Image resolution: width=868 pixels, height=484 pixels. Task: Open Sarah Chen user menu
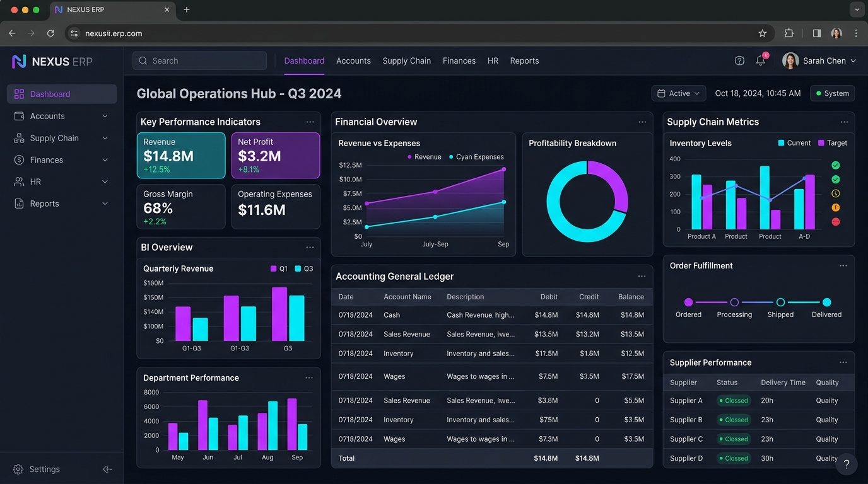tap(819, 60)
